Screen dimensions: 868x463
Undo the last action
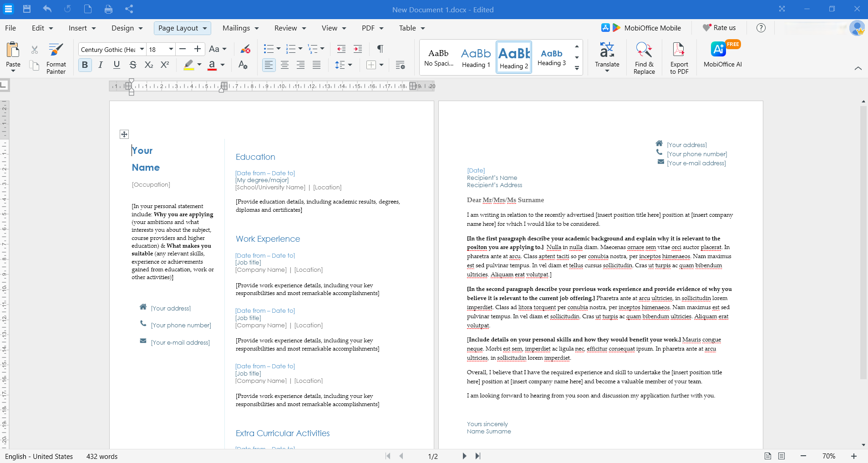pos(47,9)
